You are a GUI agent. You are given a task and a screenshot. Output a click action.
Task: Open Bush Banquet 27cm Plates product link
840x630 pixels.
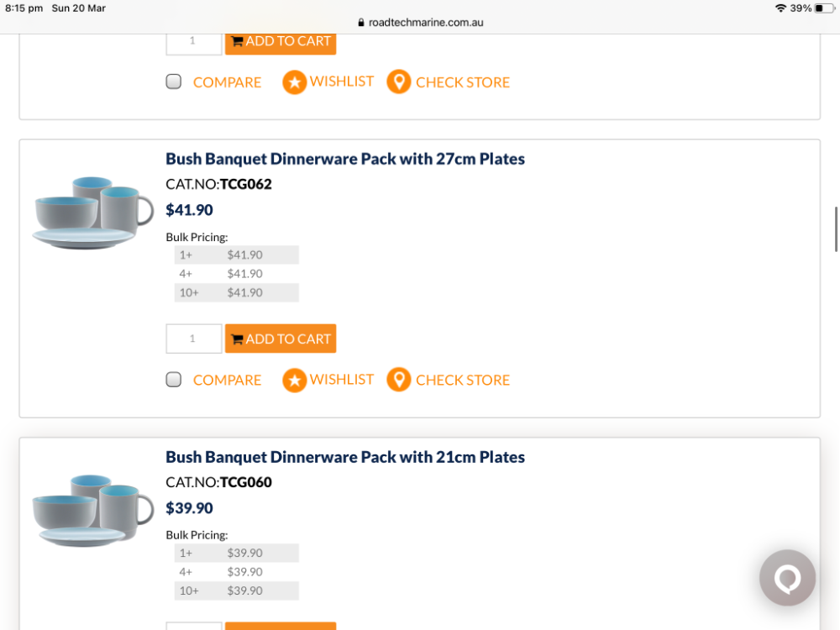(345, 159)
